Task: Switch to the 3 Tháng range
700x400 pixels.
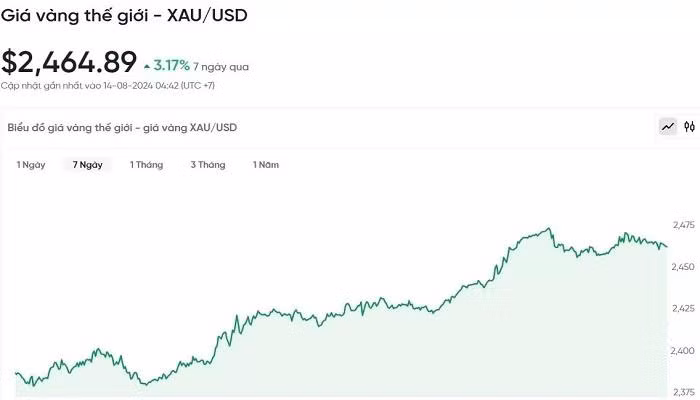Action: tap(208, 164)
